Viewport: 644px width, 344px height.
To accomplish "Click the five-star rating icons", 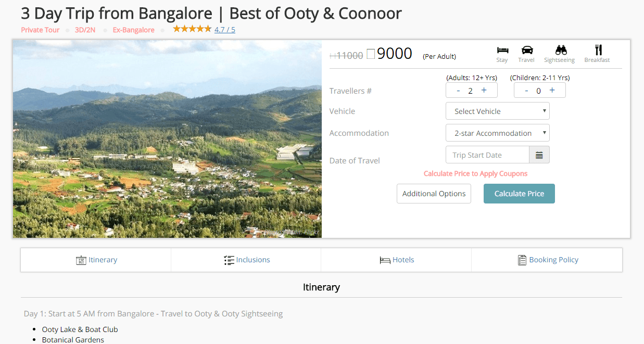I will point(192,29).
